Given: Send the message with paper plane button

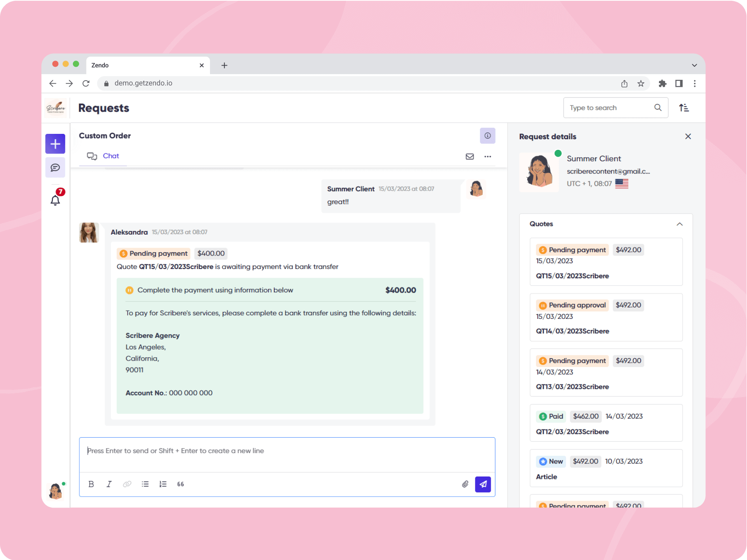Looking at the screenshot, I should 483,484.
